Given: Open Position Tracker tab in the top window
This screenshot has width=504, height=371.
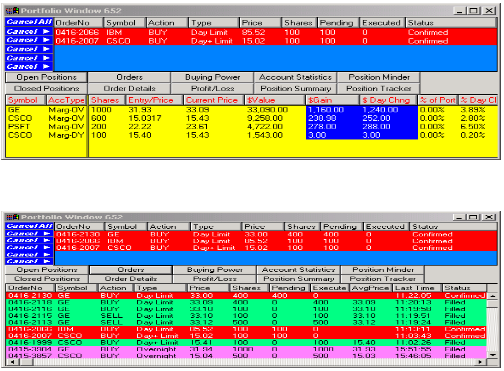Looking at the screenshot, I should [x=379, y=89].
